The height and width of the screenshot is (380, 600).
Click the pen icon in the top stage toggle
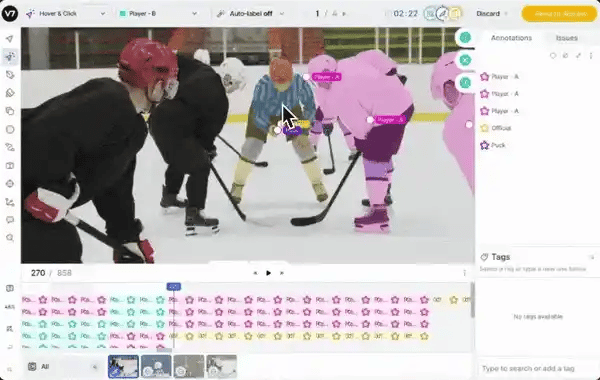442,13
